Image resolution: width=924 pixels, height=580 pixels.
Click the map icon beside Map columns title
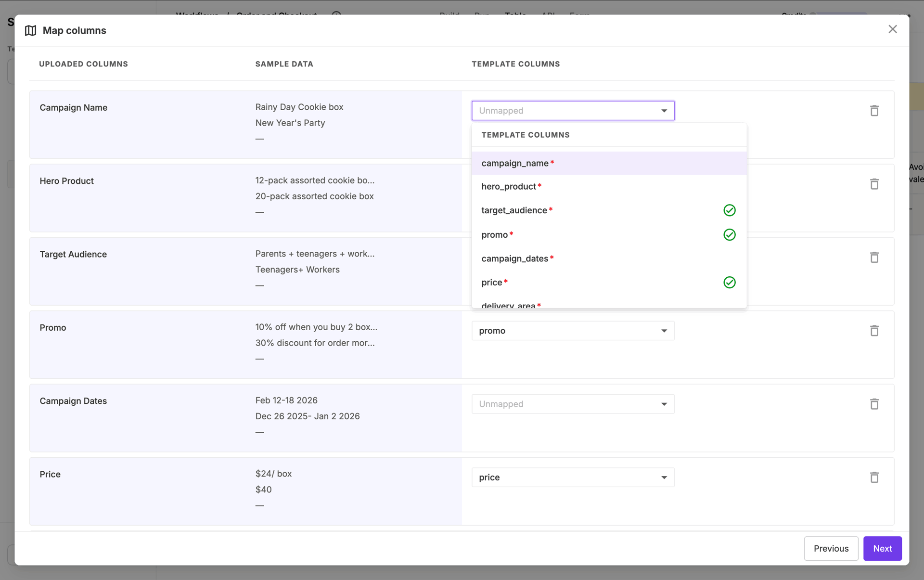(31, 30)
